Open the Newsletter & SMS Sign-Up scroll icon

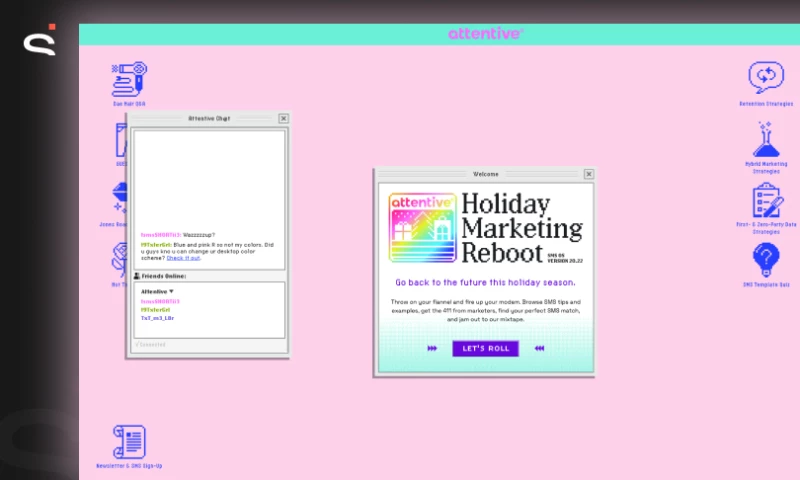[129, 442]
